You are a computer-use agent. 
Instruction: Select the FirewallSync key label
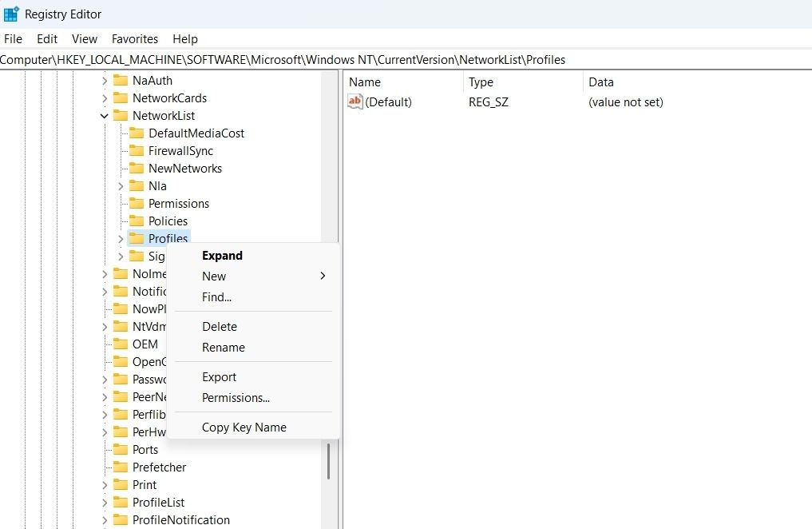180,151
